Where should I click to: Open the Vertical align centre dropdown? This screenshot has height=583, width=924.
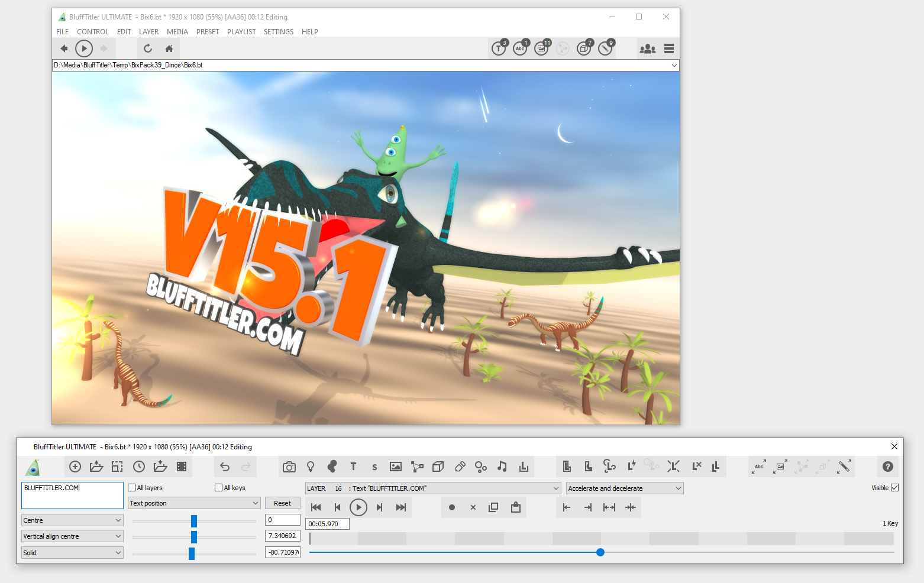pyautogui.click(x=72, y=536)
